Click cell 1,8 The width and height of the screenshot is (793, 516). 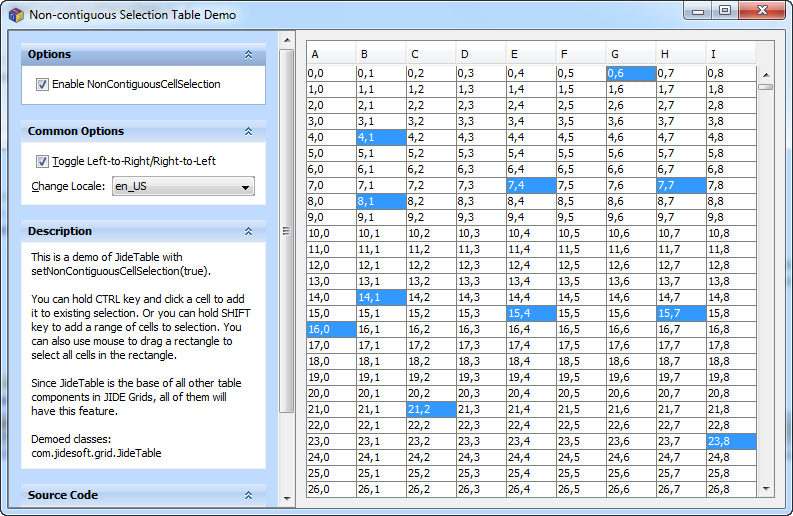[731, 90]
